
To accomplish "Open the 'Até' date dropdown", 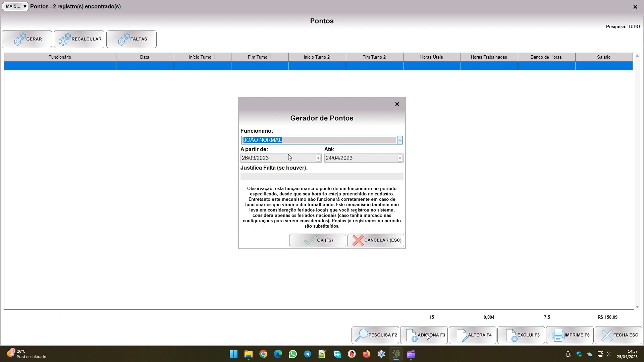I will click(399, 158).
